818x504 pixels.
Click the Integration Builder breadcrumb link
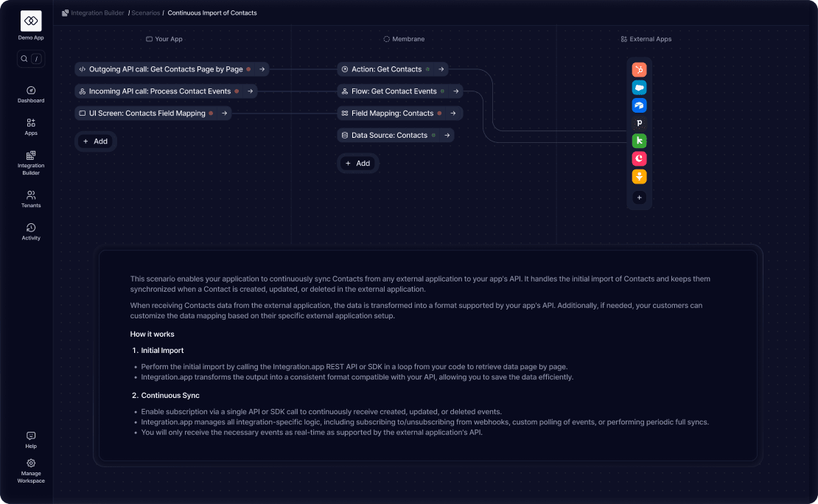click(97, 13)
